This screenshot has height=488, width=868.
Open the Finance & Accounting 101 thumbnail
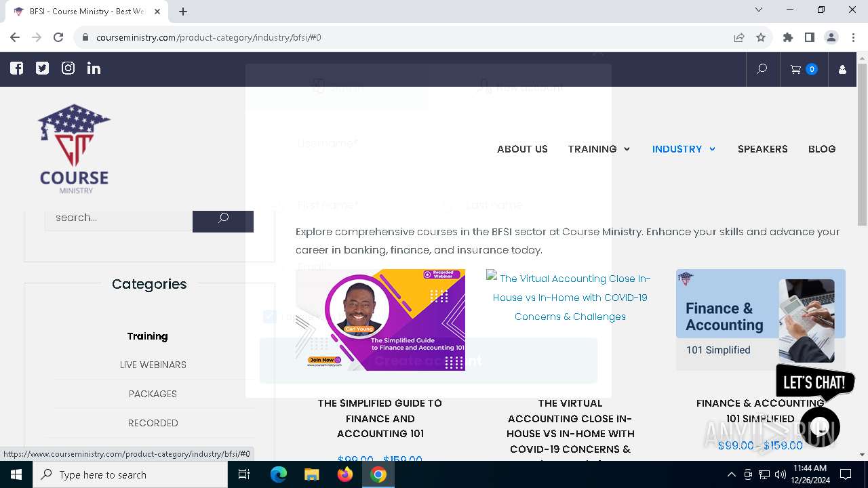coord(761,320)
